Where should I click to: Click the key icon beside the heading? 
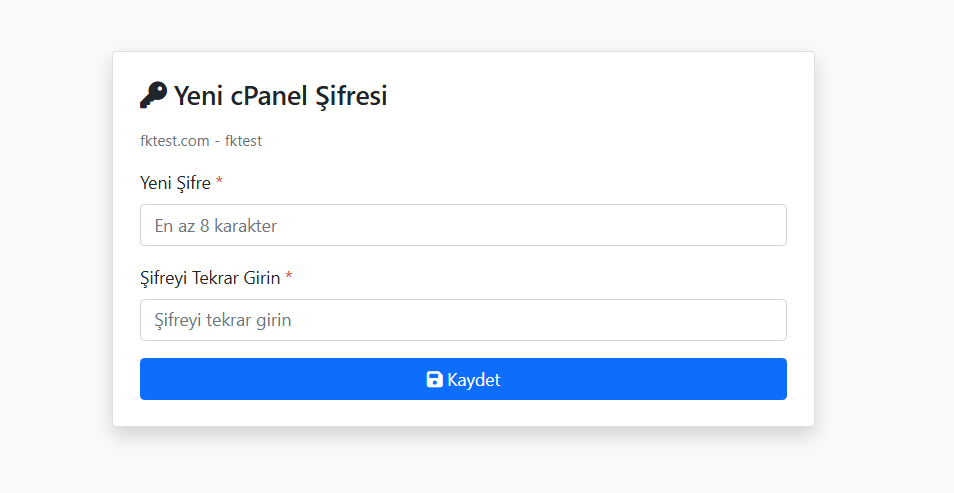[153, 95]
